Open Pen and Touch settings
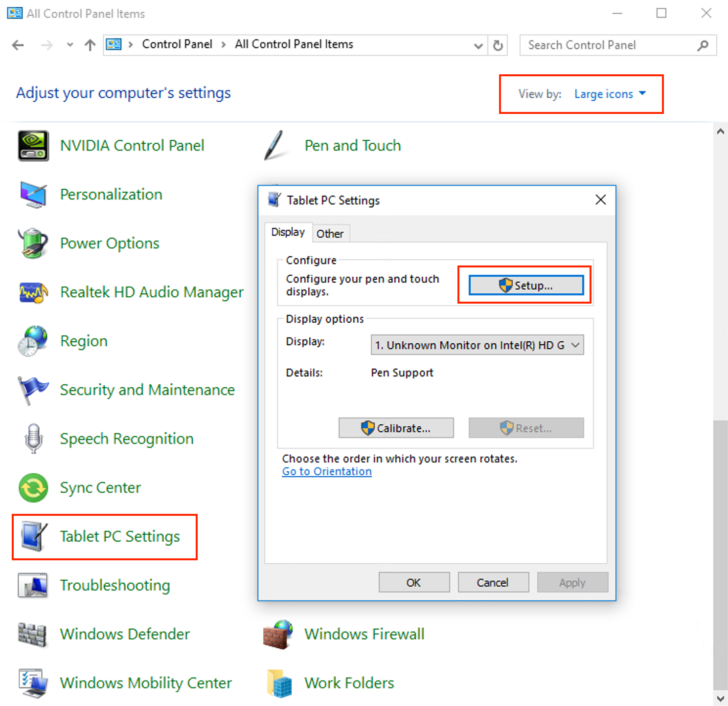The image size is (728, 706). click(352, 145)
